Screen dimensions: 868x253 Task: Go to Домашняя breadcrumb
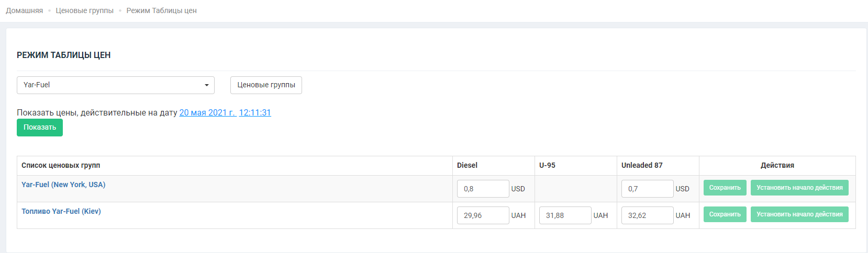coord(24,11)
